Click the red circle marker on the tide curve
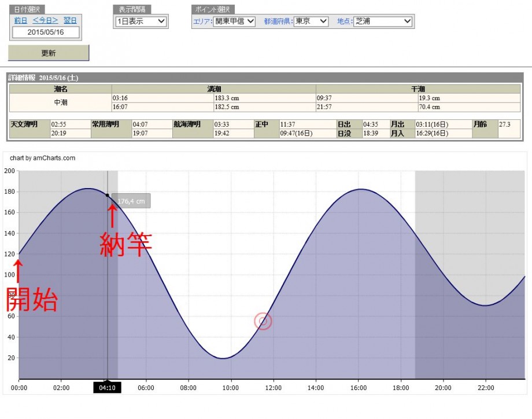Image resolution: width=532 pixels, height=419 pixels. pos(263,321)
